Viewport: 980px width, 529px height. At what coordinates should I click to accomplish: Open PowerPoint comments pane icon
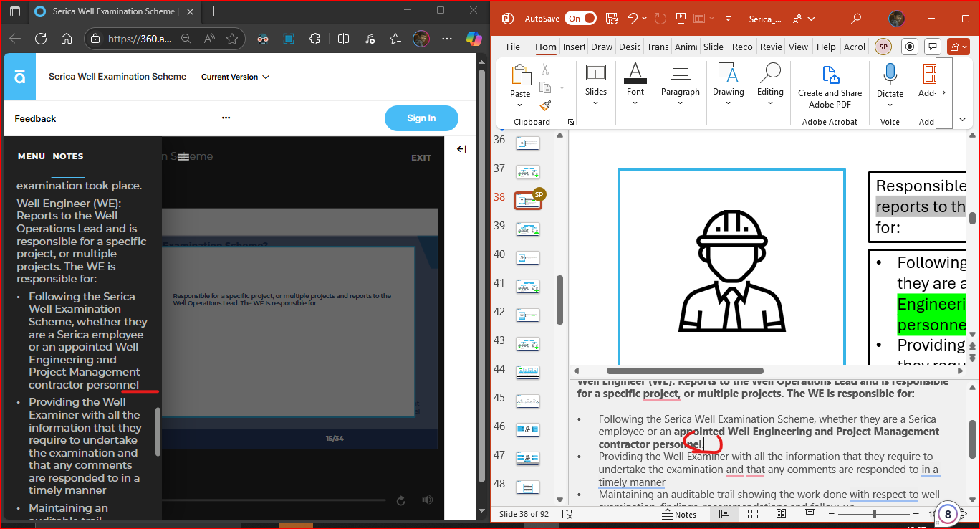pyautogui.click(x=932, y=47)
